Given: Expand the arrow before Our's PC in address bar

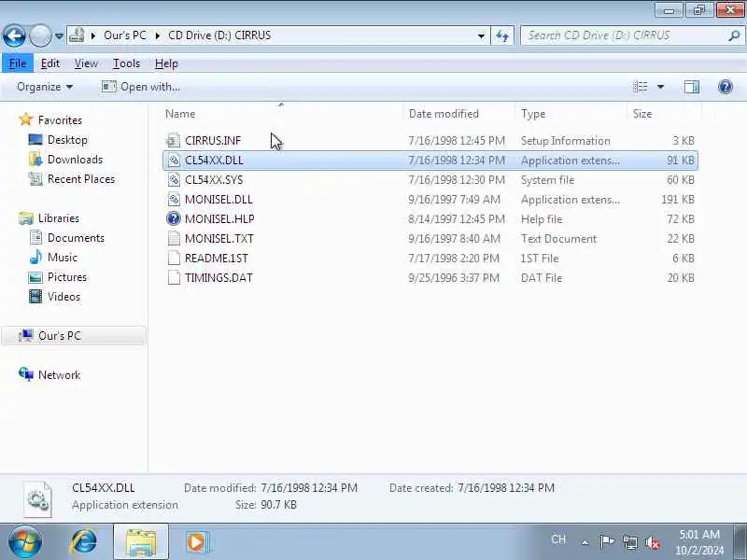Looking at the screenshot, I should click(93, 35).
